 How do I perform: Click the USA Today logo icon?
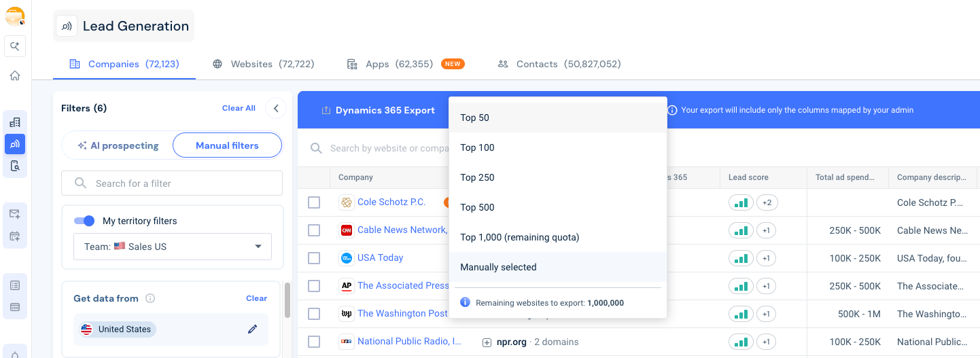pos(347,258)
